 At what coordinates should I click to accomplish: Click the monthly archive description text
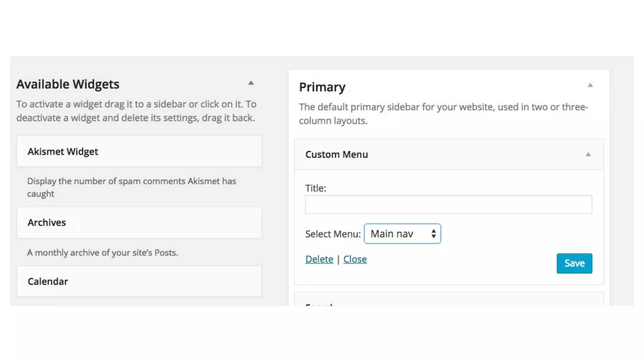click(x=103, y=253)
